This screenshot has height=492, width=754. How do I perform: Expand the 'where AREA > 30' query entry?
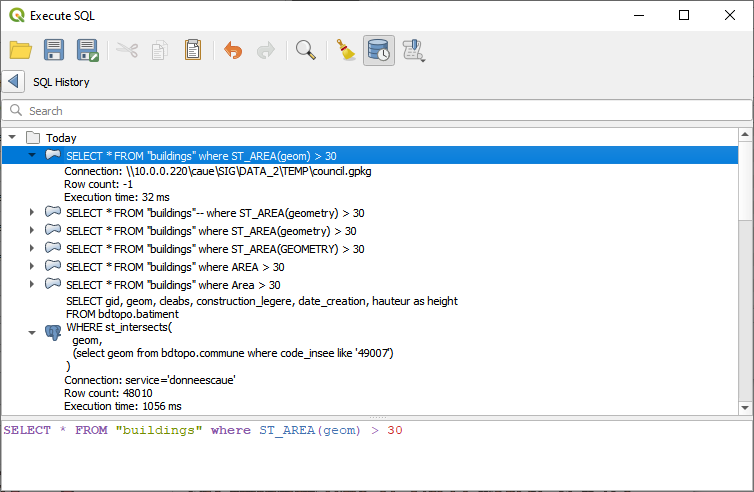32,266
